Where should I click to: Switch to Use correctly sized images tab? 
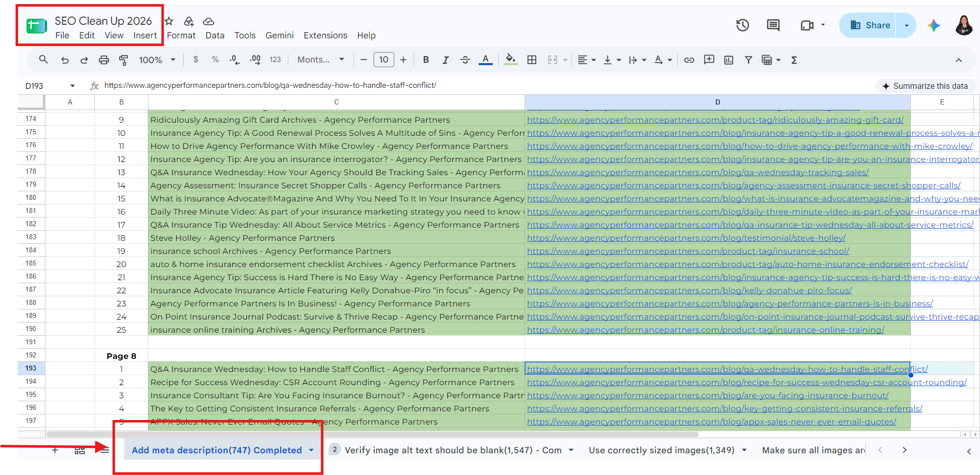pos(661,450)
